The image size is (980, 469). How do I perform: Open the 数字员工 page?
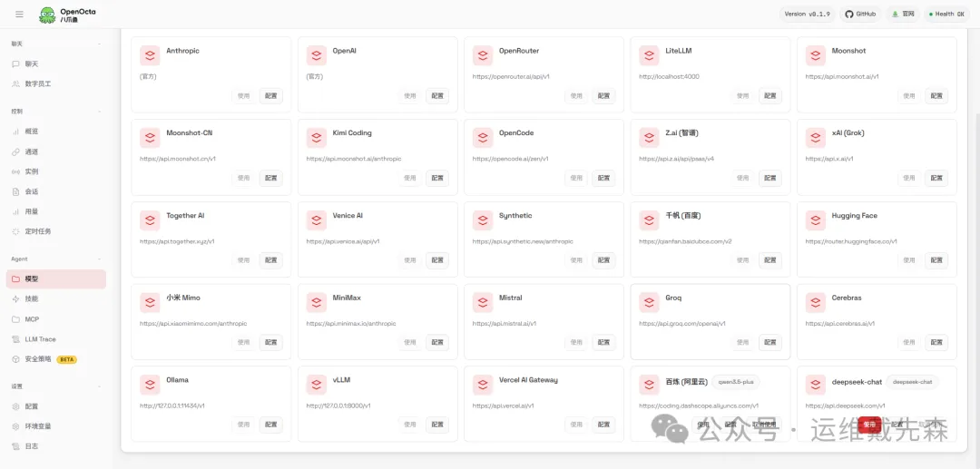(x=55, y=83)
